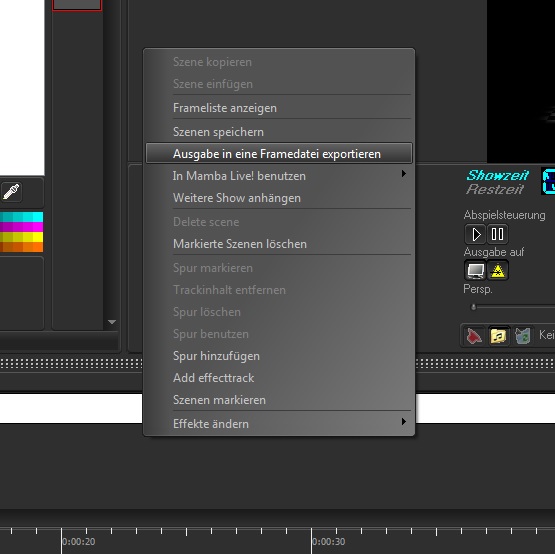
Task: Toggle output to the monitor screen
Action: (475, 270)
